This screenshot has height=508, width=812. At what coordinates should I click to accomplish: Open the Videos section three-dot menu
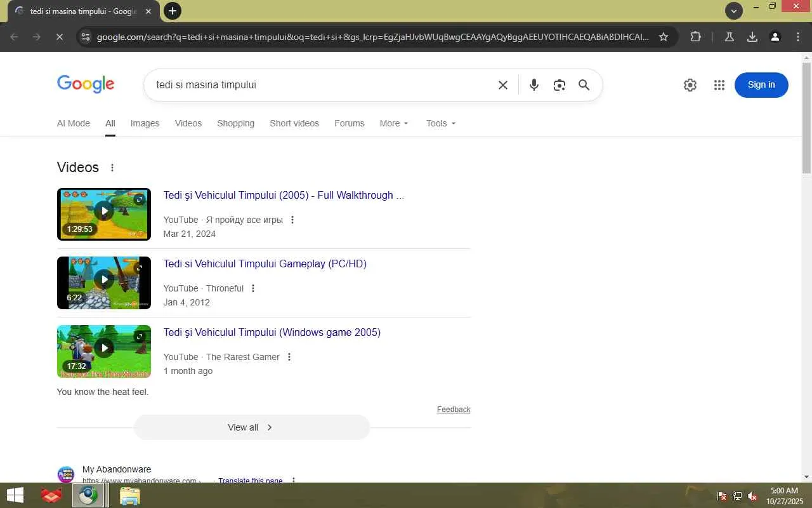pyautogui.click(x=112, y=168)
